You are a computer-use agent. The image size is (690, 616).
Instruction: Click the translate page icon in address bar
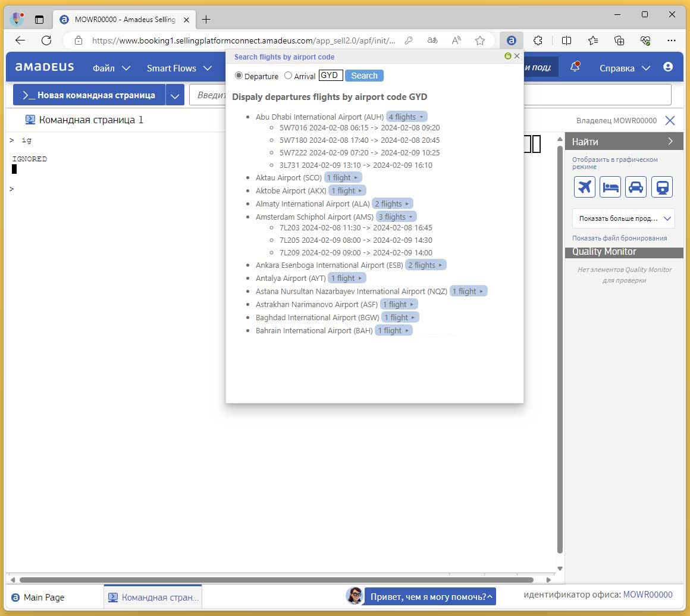pos(432,40)
